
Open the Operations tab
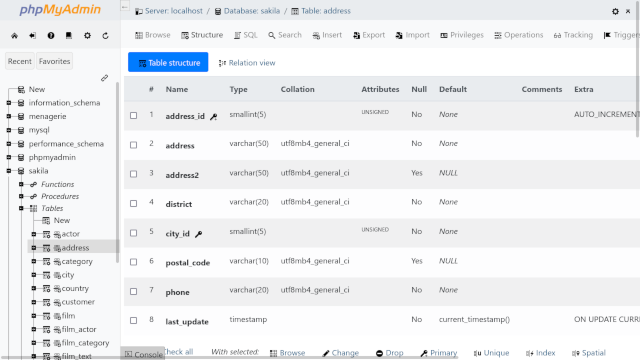tap(519, 35)
